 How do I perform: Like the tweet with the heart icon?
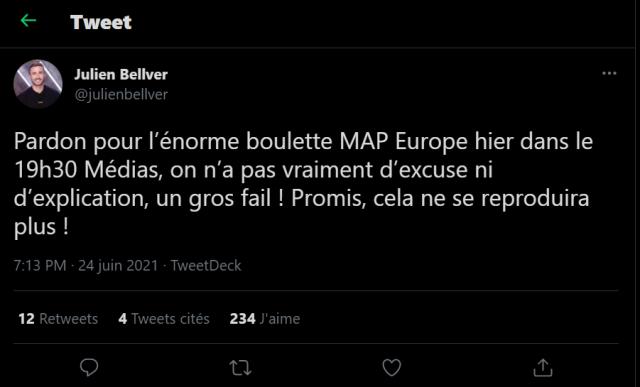pos(392,367)
